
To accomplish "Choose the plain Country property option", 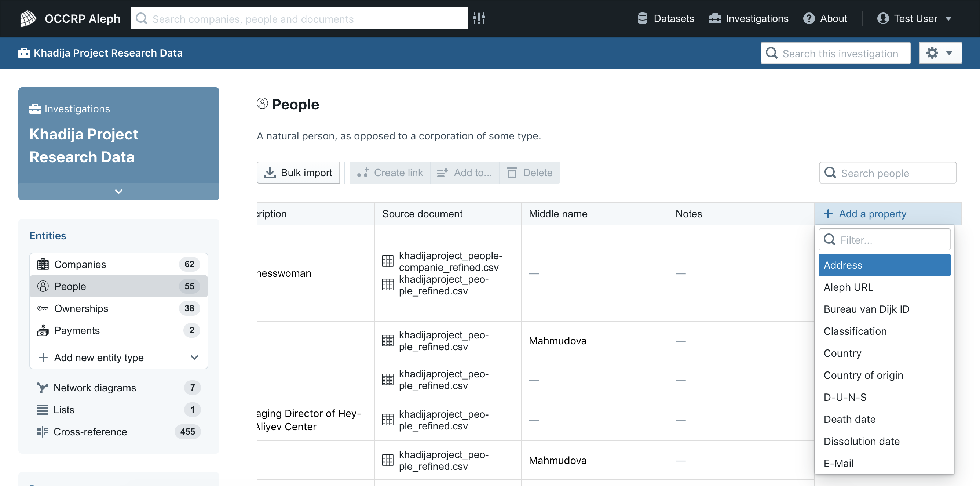I will [884, 353].
